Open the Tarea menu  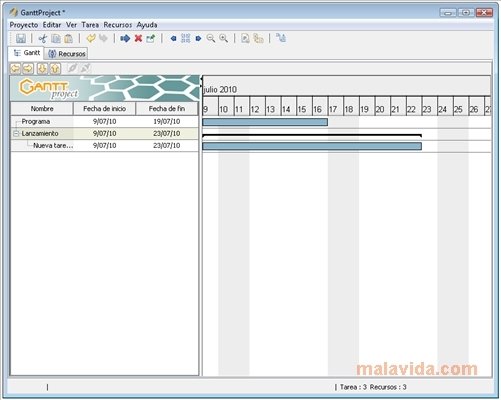point(90,25)
